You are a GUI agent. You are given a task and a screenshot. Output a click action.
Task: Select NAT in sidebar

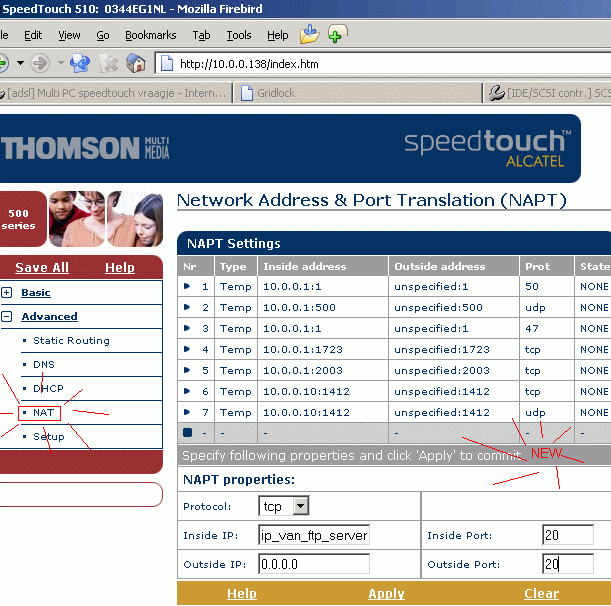[x=43, y=412]
